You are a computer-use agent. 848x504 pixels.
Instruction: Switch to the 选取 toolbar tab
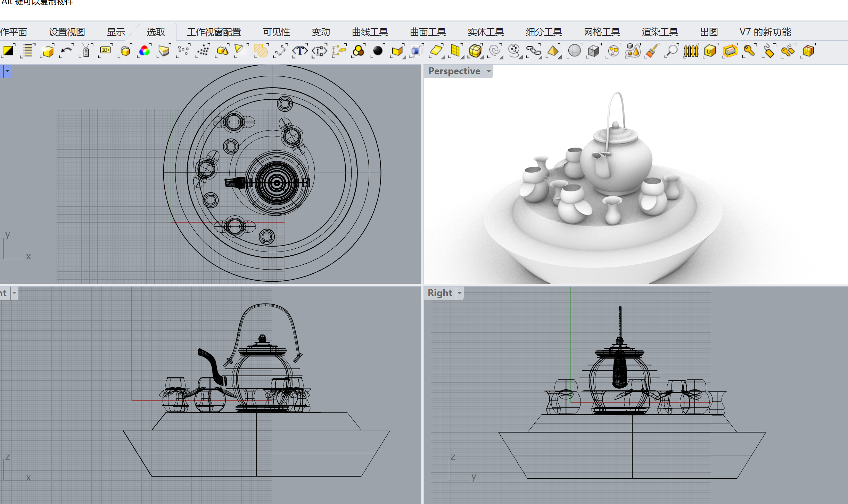click(156, 32)
